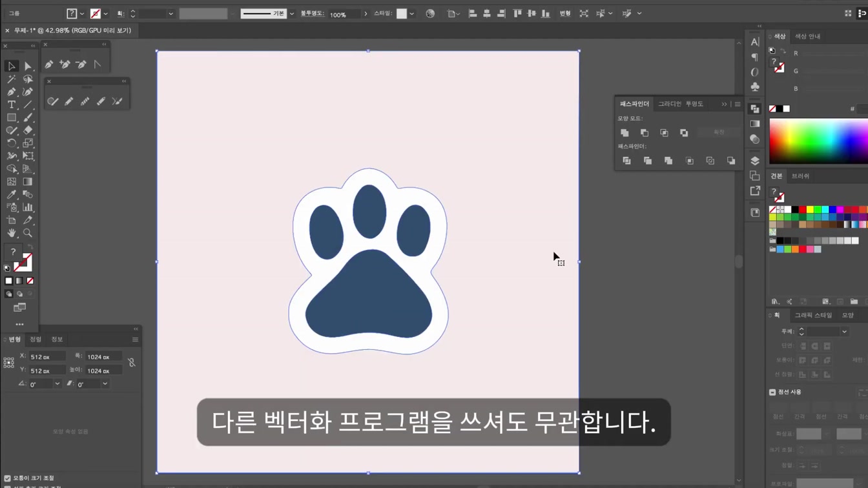Screen dimensions: 868x488
Task: Select Draw Normal mode in toolbox
Action: 9,294
